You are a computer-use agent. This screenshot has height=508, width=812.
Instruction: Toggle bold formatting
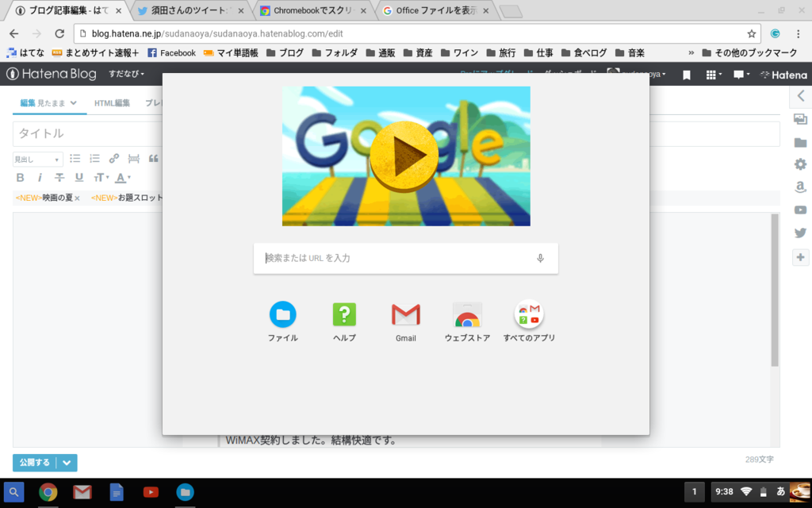coord(20,177)
